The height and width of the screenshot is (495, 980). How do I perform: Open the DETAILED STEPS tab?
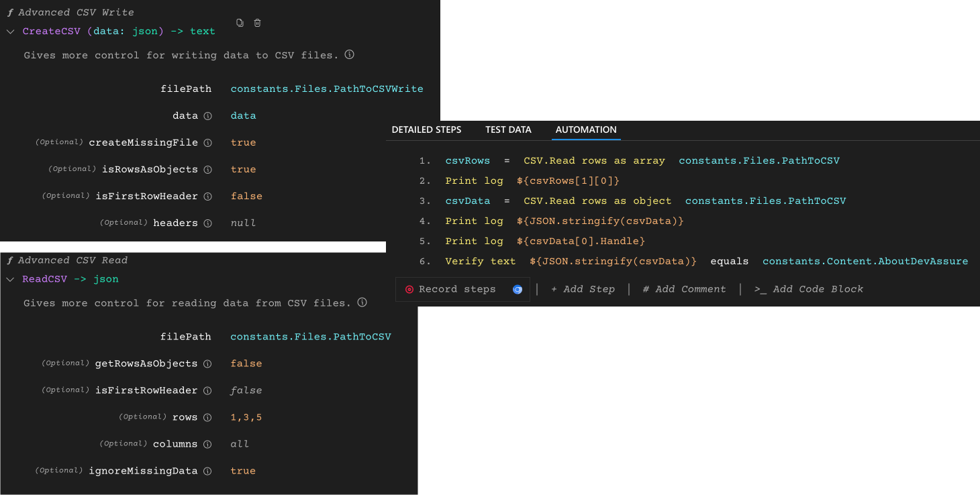pyautogui.click(x=426, y=129)
